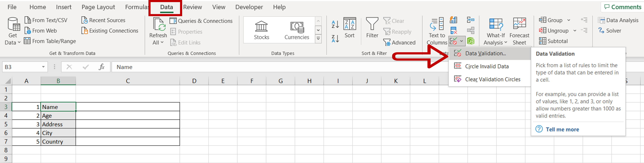
Task: Open Manage Data Model green icon
Action: (470, 41)
